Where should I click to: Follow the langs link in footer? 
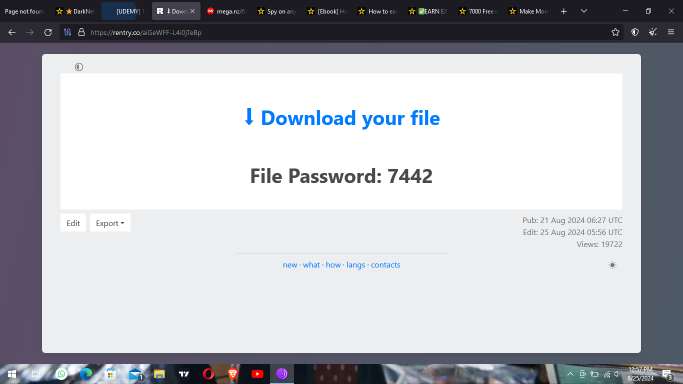[356, 265]
